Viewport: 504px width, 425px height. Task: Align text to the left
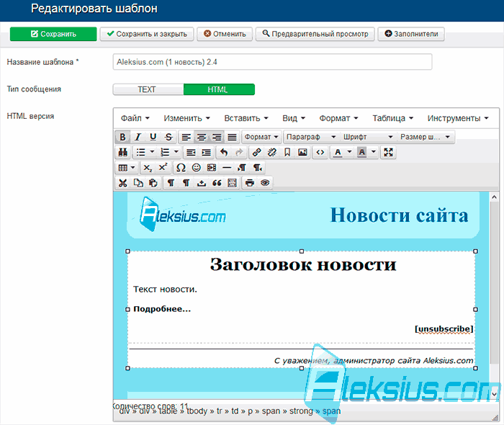(x=186, y=137)
